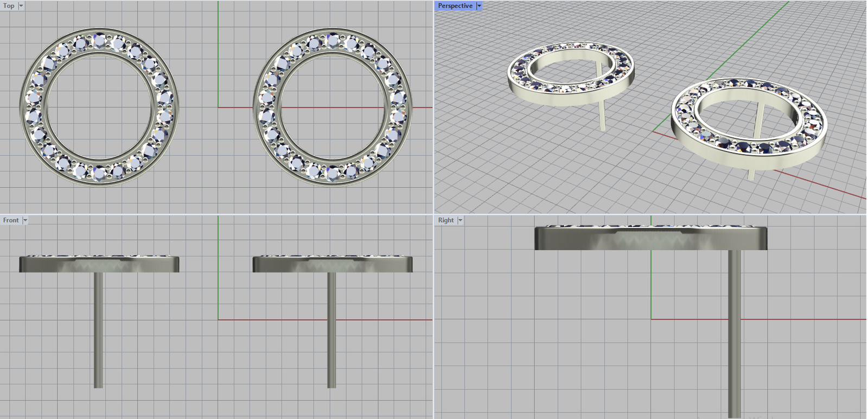Screen dimensions: 868x419
Task: Select the Front viewport title label
Action: tap(11, 220)
